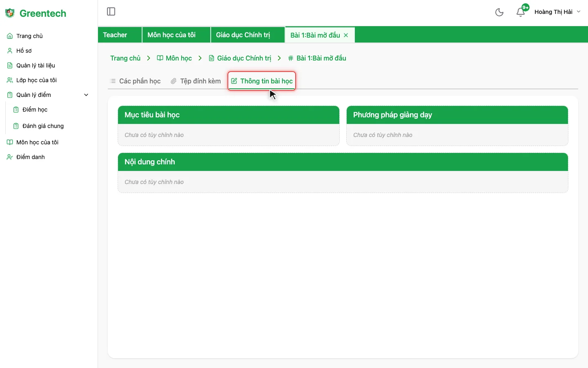This screenshot has height=368, width=588.
Task: Click the Mục tiêu bài học header
Action: pos(229,115)
